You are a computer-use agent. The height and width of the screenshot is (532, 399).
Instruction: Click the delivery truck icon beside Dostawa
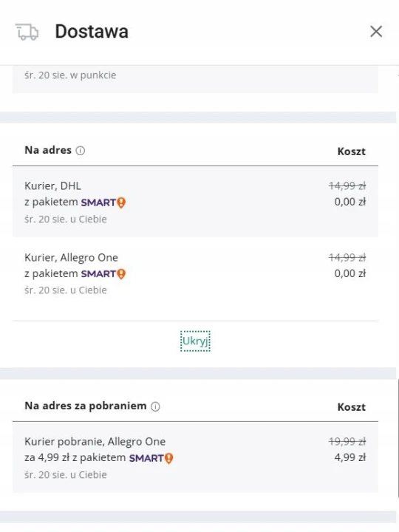tap(27, 32)
